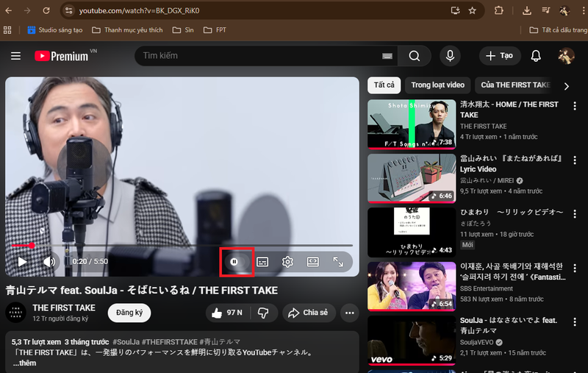This screenshot has width=588, height=373.
Task: Open Thanh mục yêu thích bookmark folder
Action: click(x=127, y=30)
